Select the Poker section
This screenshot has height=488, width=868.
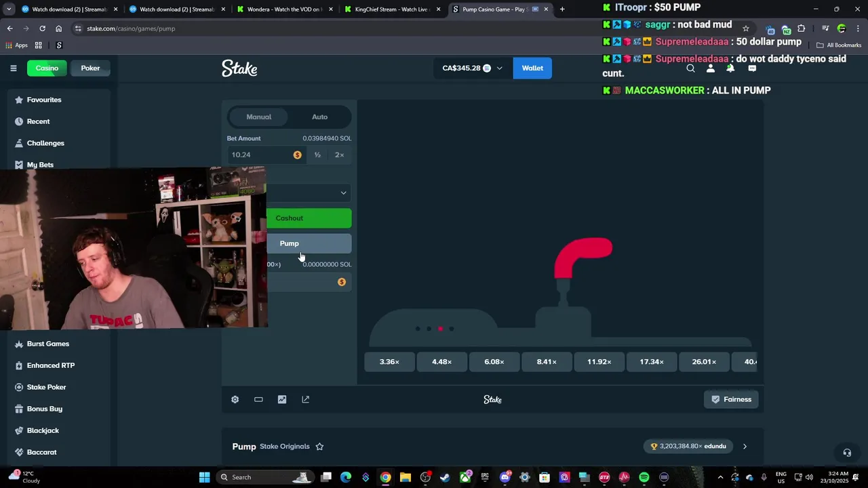90,68
